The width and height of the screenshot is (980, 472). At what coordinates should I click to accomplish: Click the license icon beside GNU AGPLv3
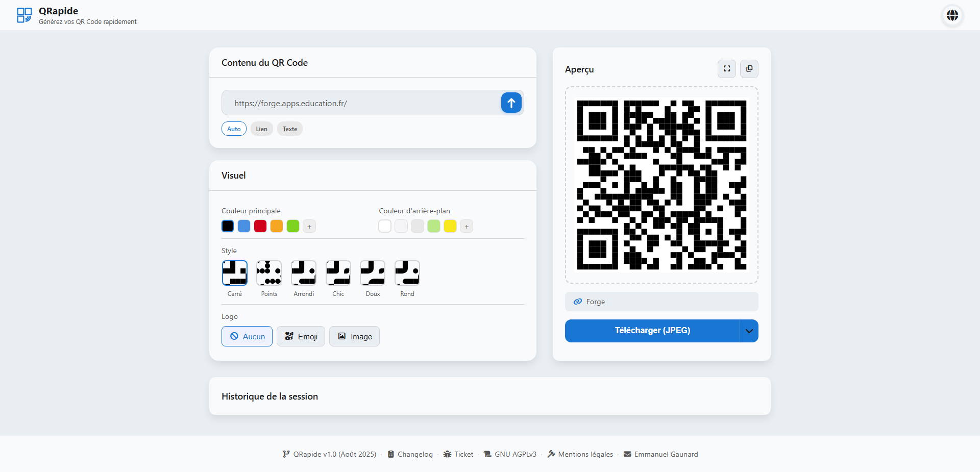pyautogui.click(x=487, y=454)
